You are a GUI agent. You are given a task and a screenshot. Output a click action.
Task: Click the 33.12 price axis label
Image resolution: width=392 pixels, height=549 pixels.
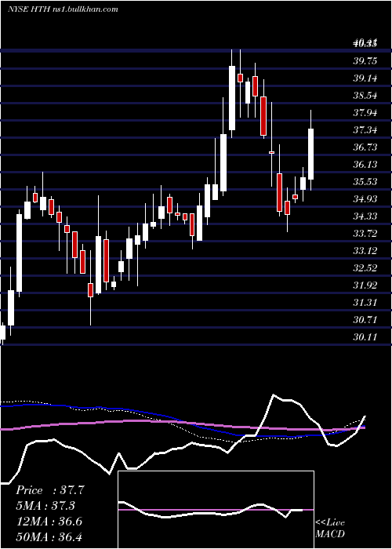coord(365,251)
